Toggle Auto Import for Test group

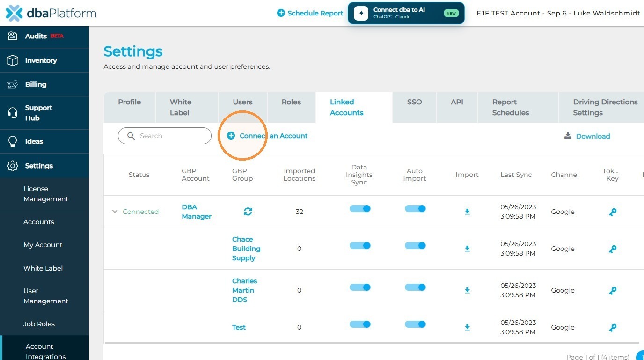(x=415, y=324)
